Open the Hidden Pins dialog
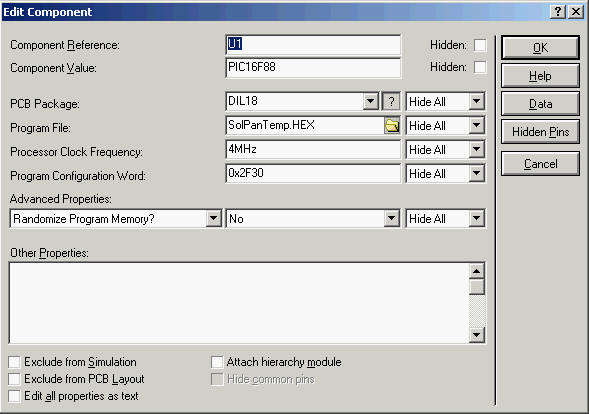This screenshot has width=589, height=414. 540,132
